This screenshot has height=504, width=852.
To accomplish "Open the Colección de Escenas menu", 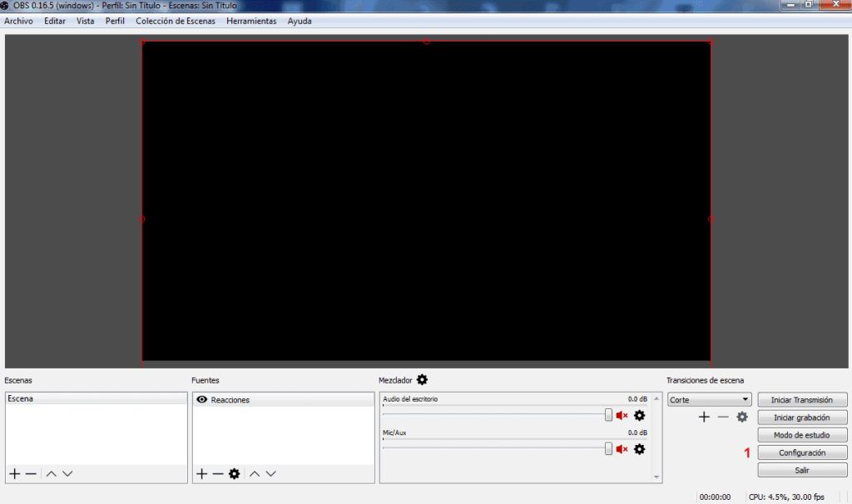I will 175,21.
